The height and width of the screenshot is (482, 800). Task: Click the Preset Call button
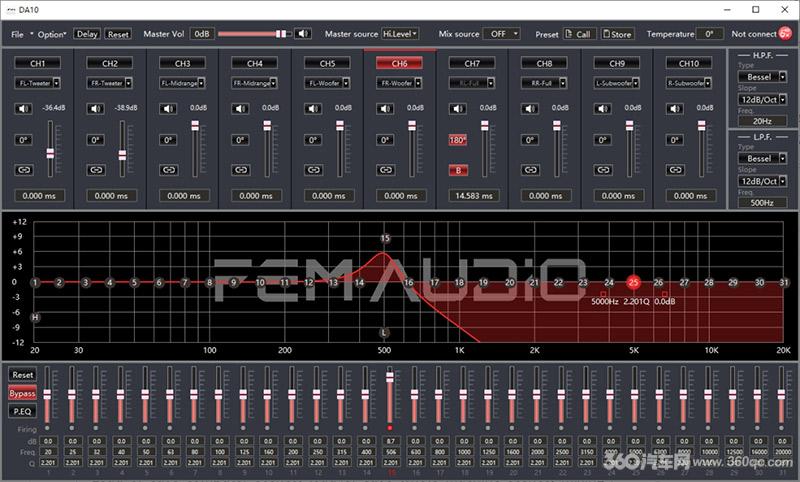pyautogui.click(x=579, y=34)
